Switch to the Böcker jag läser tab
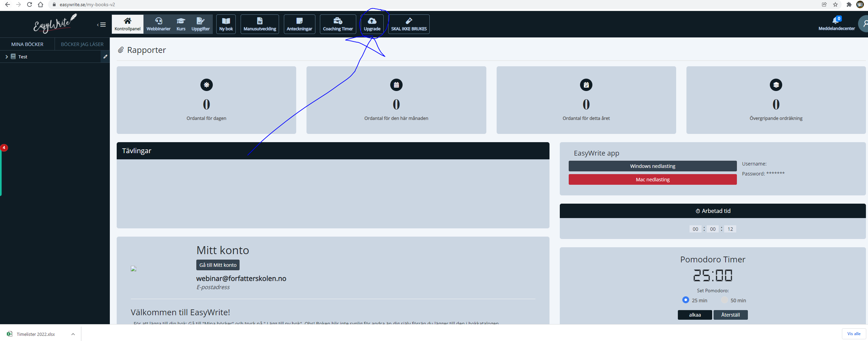The height and width of the screenshot is (341, 868). coord(82,44)
